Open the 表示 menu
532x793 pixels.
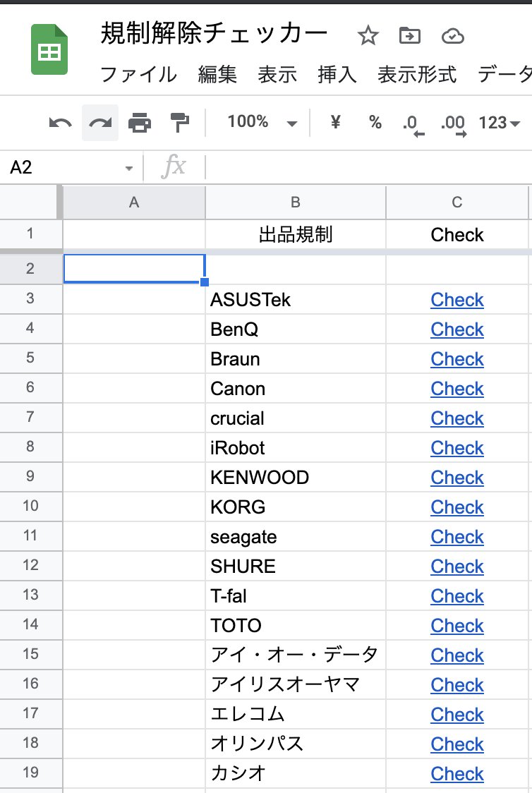point(277,74)
